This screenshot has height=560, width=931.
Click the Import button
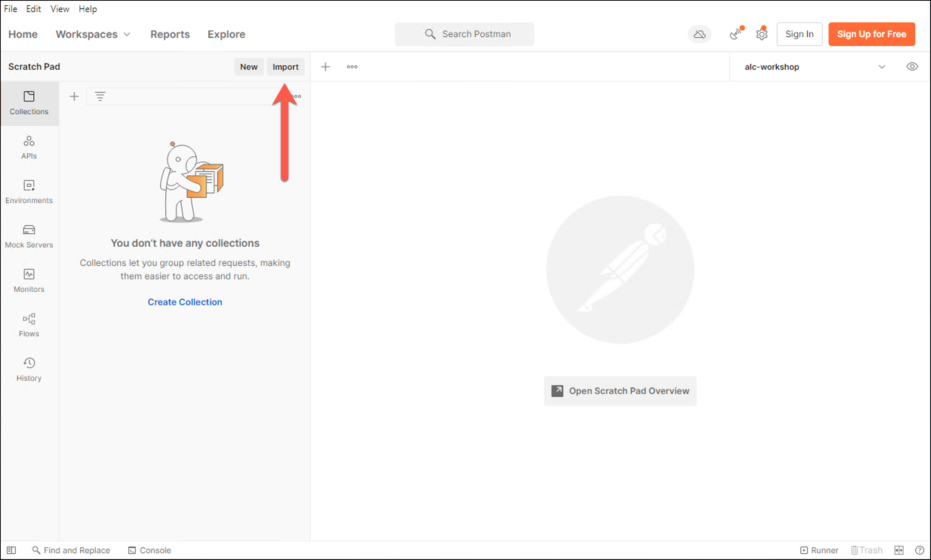pyautogui.click(x=285, y=67)
